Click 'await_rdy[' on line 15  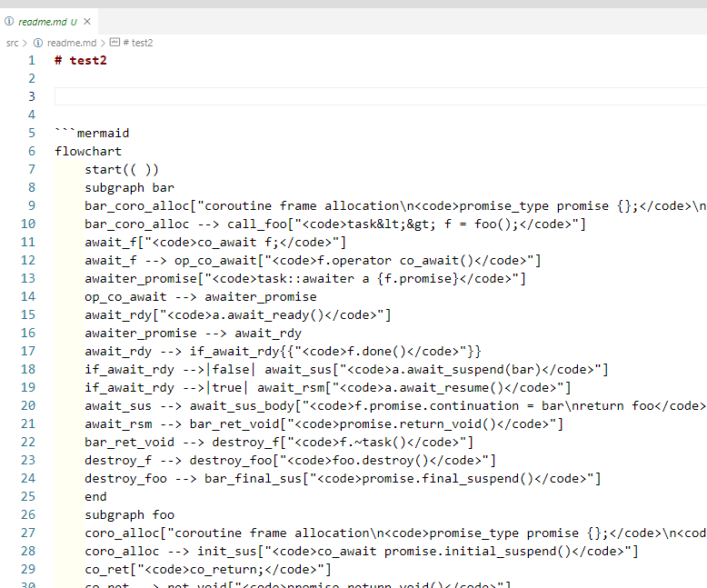coord(122,314)
